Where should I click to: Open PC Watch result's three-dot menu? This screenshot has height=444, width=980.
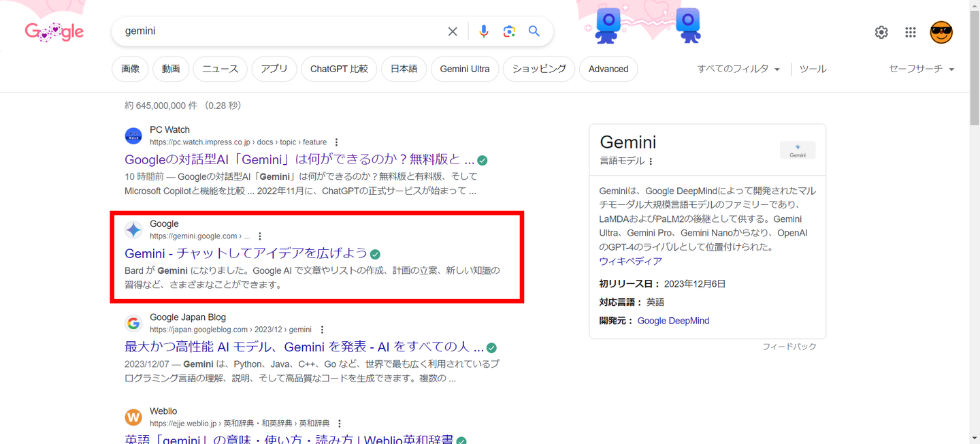pyautogui.click(x=336, y=142)
